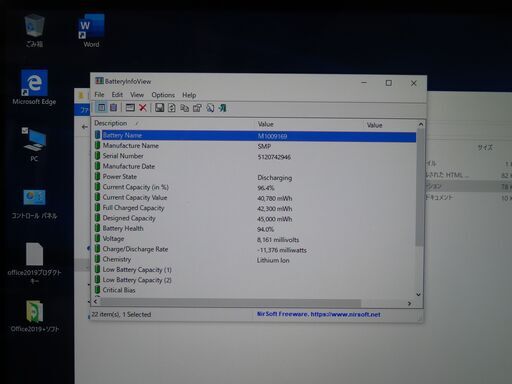Select the コントロール パネル desktop icon
The image size is (512, 384).
[34, 203]
